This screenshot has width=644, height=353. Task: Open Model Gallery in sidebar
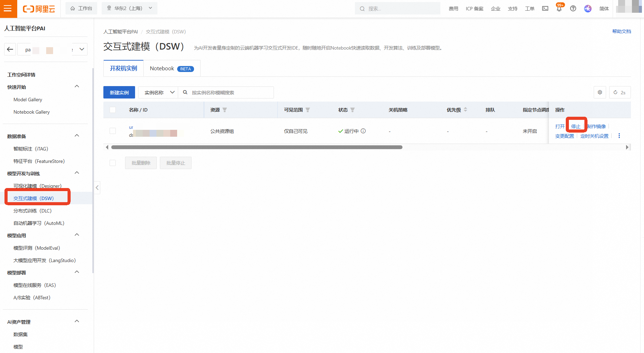pyautogui.click(x=28, y=100)
